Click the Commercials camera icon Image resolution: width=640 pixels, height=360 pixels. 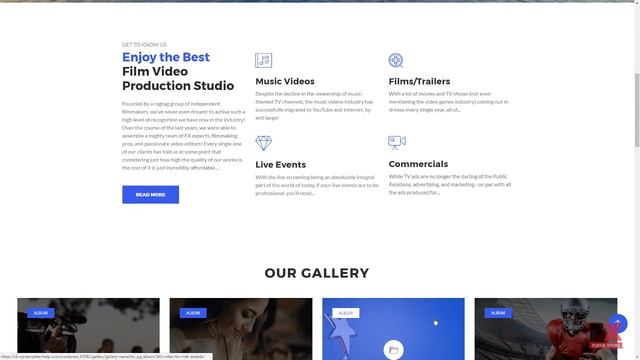[397, 142]
